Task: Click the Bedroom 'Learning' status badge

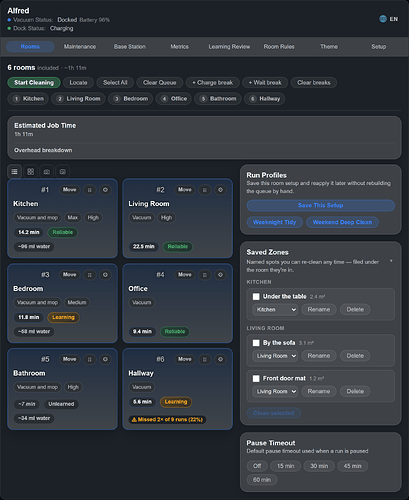Action: [x=63, y=317]
